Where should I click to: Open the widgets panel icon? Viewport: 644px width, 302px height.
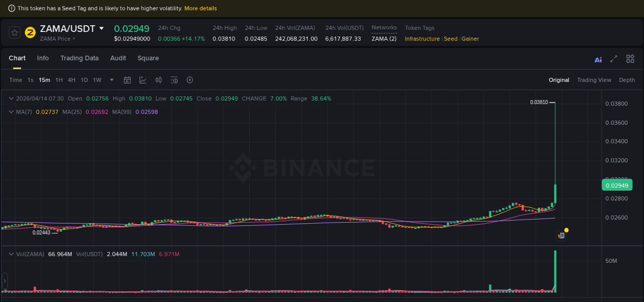point(630,59)
